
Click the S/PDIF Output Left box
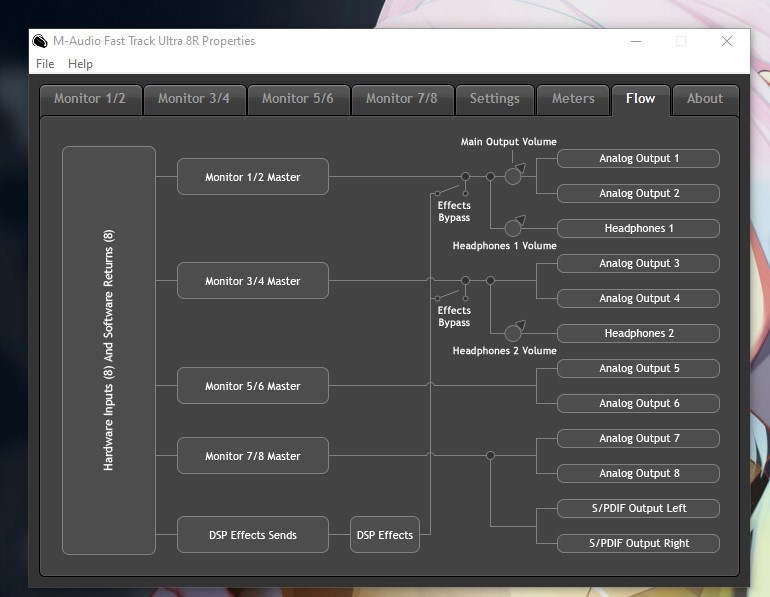coord(638,509)
